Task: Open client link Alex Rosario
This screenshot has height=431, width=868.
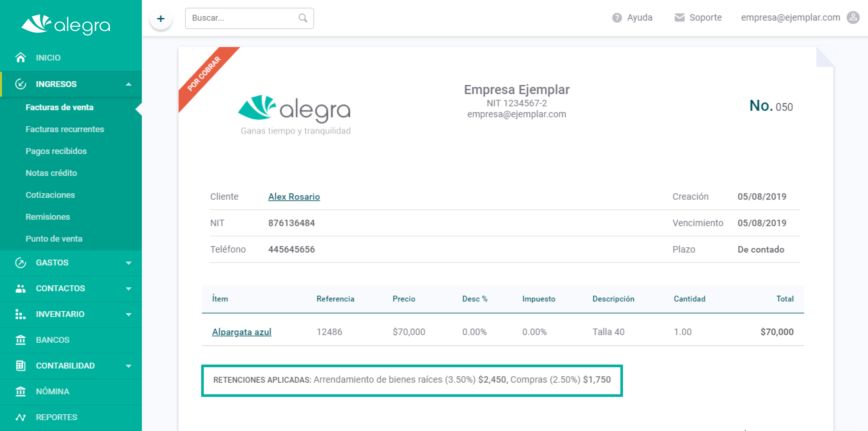Action: [294, 197]
